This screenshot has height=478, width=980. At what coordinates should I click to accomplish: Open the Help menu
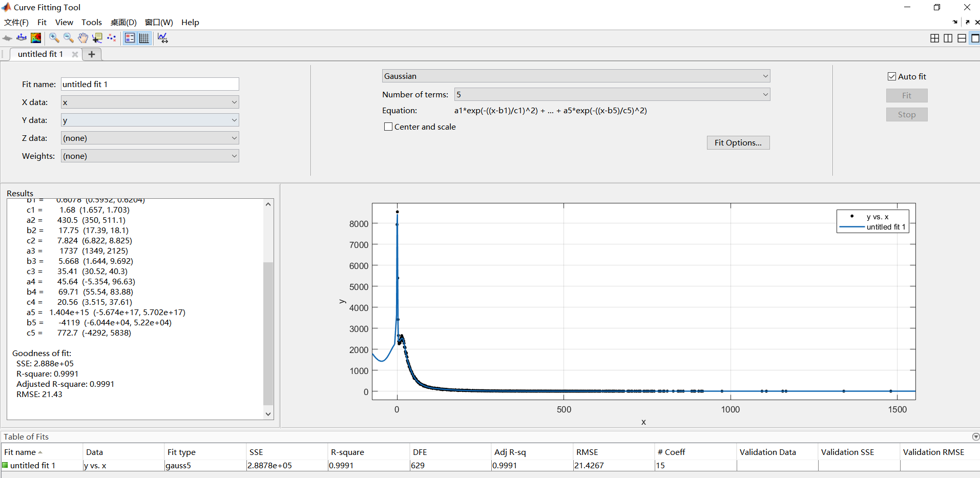(x=190, y=22)
